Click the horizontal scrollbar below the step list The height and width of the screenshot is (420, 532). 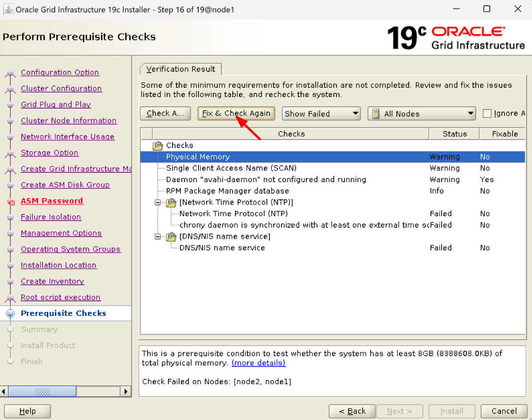point(42,391)
